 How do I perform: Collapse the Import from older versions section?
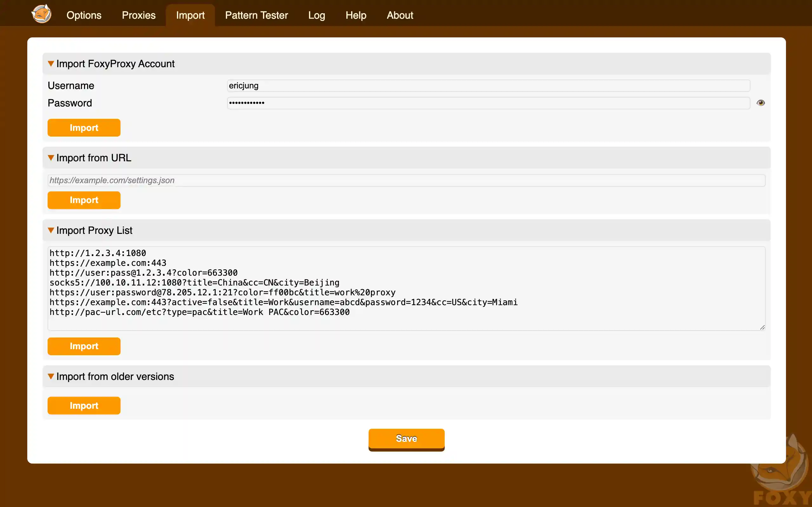51,376
